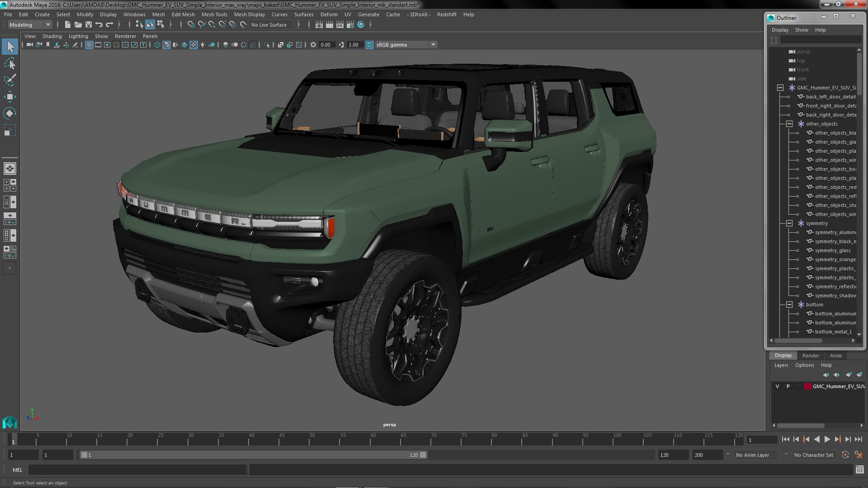The image size is (868, 488).
Task: Select the arrow Select tool
Action: click(x=10, y=46)
